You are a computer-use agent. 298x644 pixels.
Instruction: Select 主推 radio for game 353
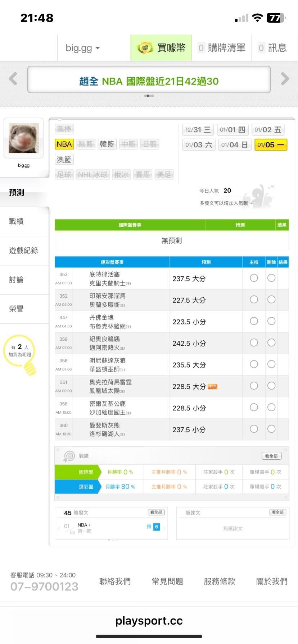click(254, 278)
